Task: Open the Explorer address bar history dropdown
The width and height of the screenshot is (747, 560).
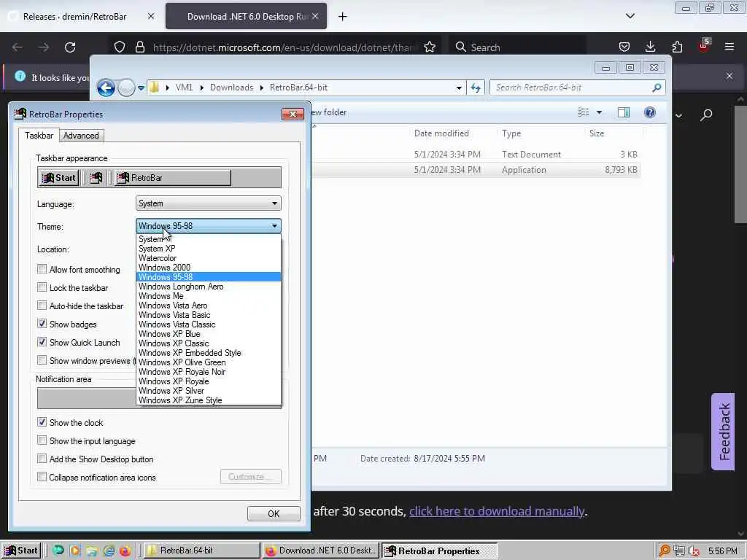Action: (459, 87)
